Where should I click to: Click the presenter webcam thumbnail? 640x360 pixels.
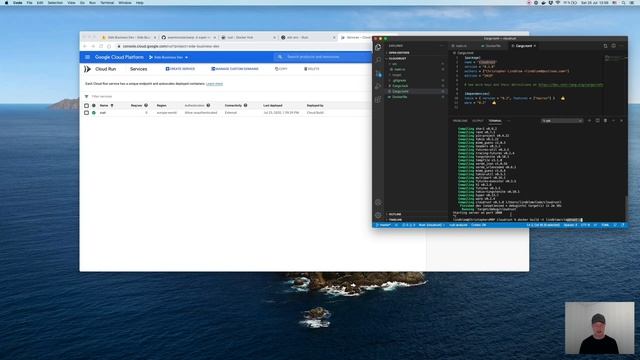point(600,328)
